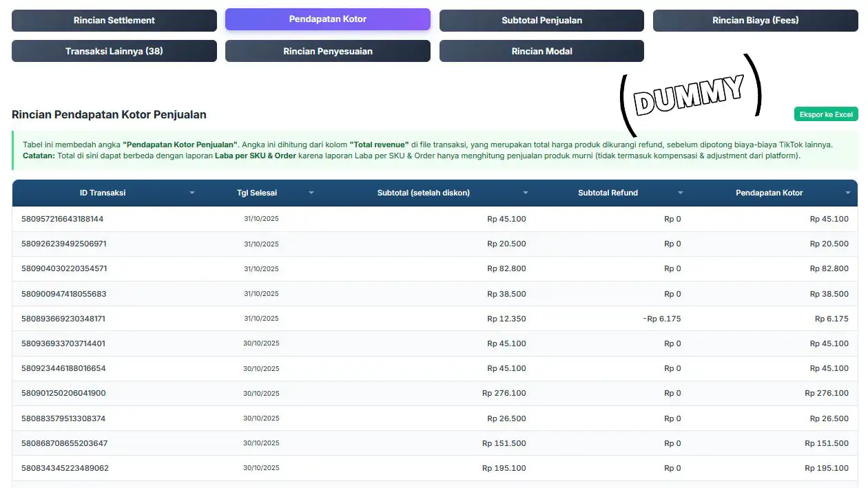
Task: Click transaction ID 580893669230348171
Action: [63, 319]
